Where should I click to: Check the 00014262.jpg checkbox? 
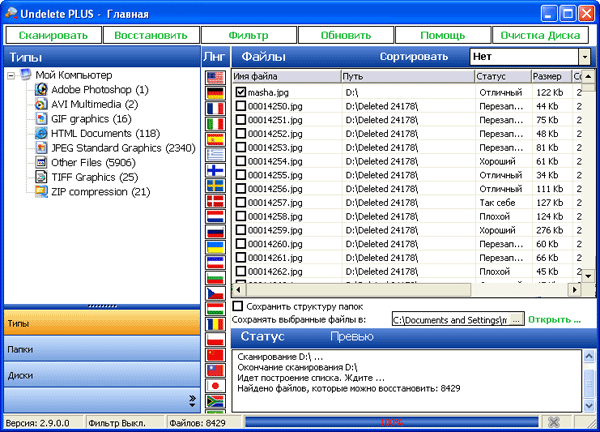pyautogui.click(x=240, y=271)
